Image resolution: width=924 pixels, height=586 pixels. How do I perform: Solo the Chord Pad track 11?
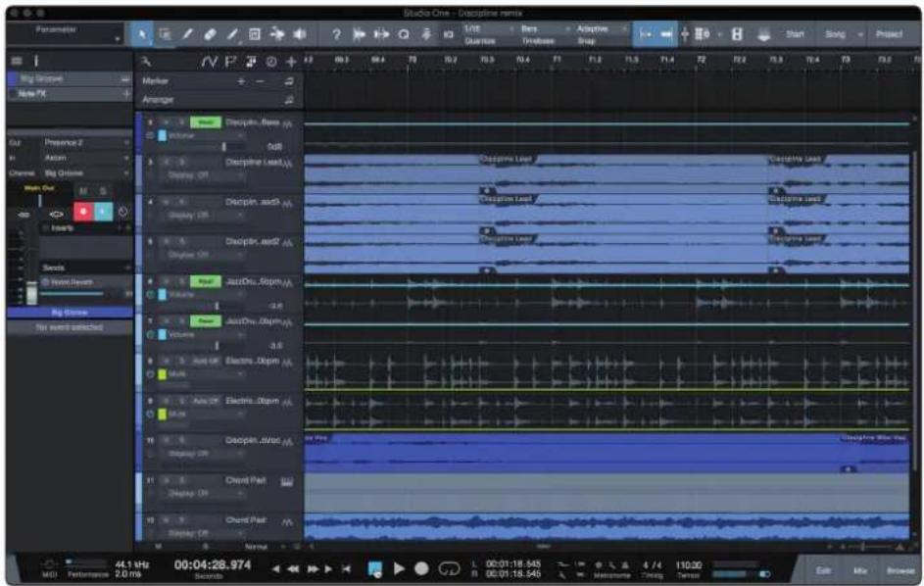(x=181, y=480)
